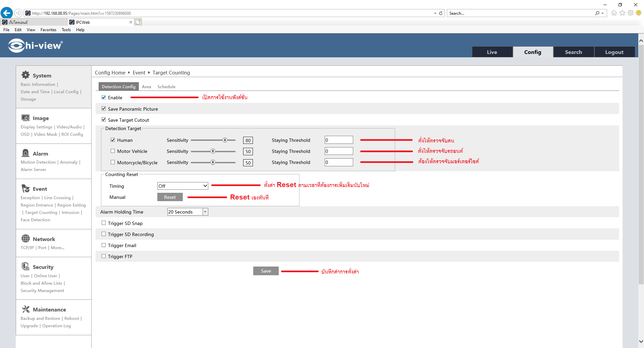
Task: Open the Live tab in header
Action: point(492,52)
